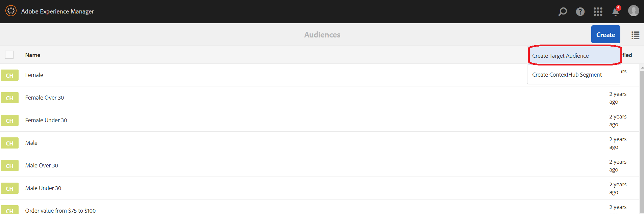Open the Male Under 30 audience
Image resolution: width=644 pixels, height=214 pixels.
pyautogui.click(x=43, y=188)
